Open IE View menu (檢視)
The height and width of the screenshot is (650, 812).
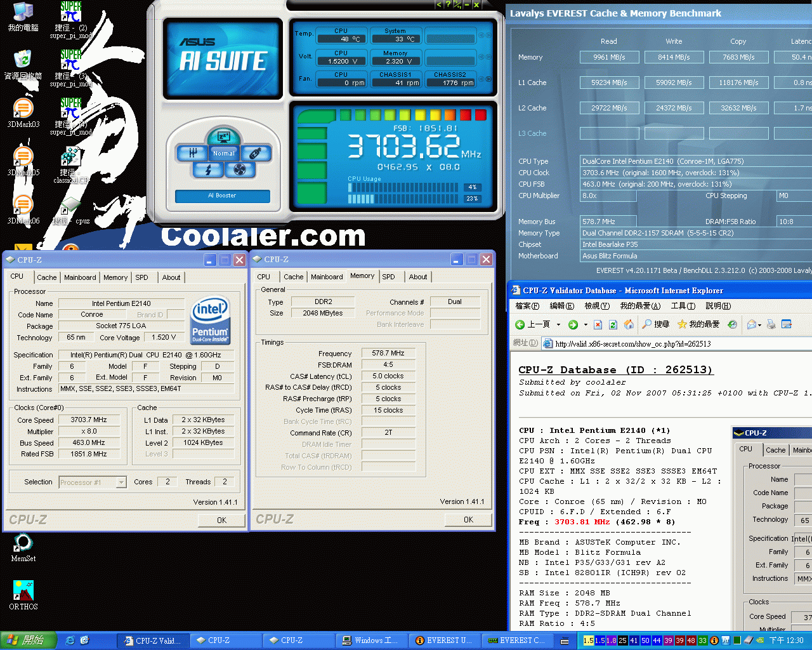597,306
